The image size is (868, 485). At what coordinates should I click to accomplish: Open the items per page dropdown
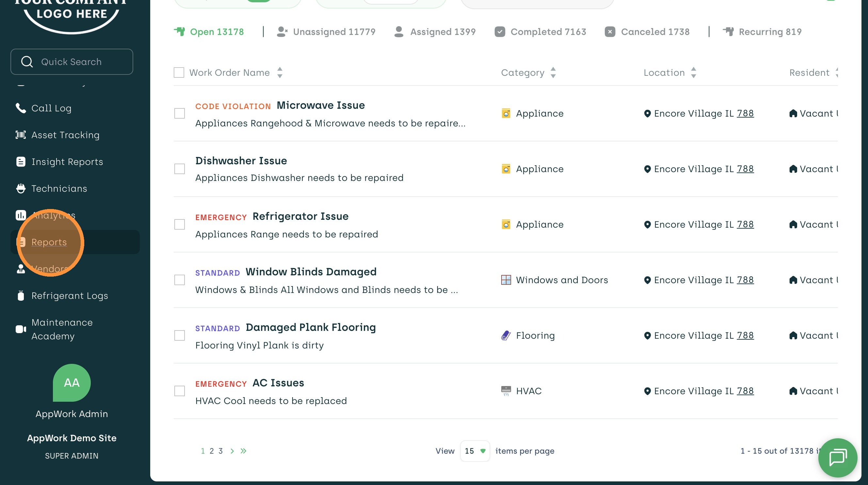pyautogui.click(x=474, y=451)
